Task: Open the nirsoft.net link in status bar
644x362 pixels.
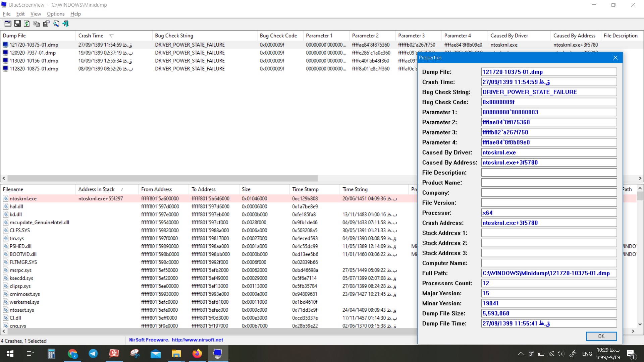Action: (x=197, y=340)
